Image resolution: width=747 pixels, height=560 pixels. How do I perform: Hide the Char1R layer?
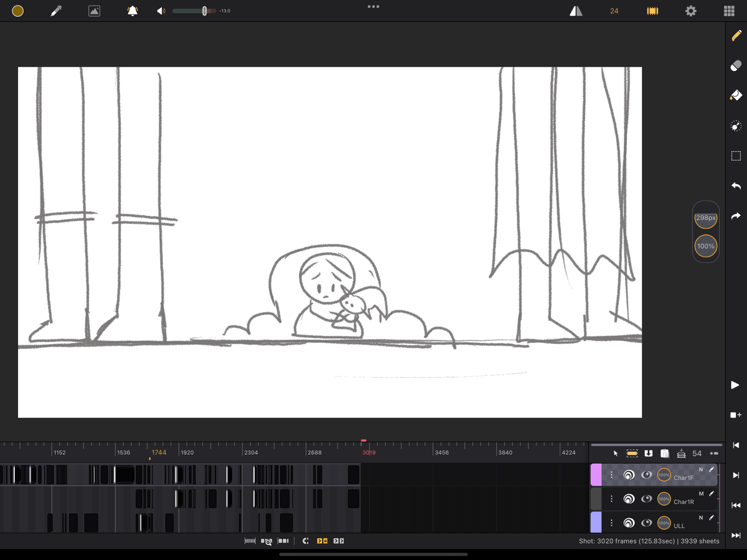point(647,498)
